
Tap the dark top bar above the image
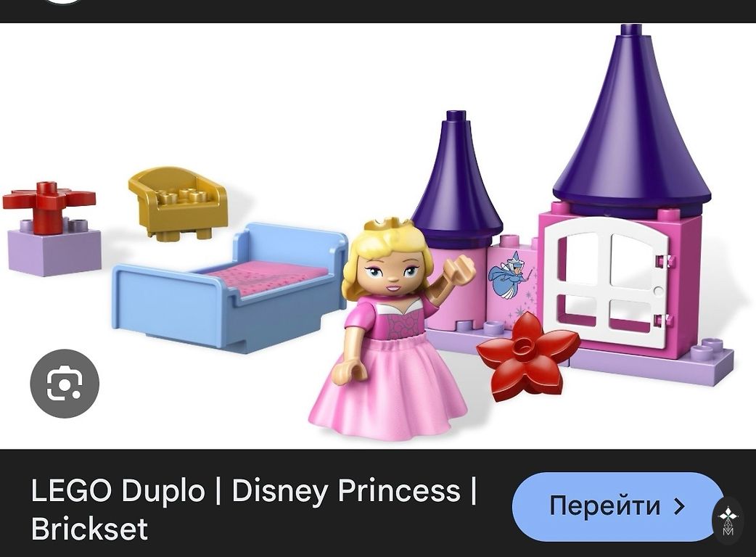click(x=378, y=11)
